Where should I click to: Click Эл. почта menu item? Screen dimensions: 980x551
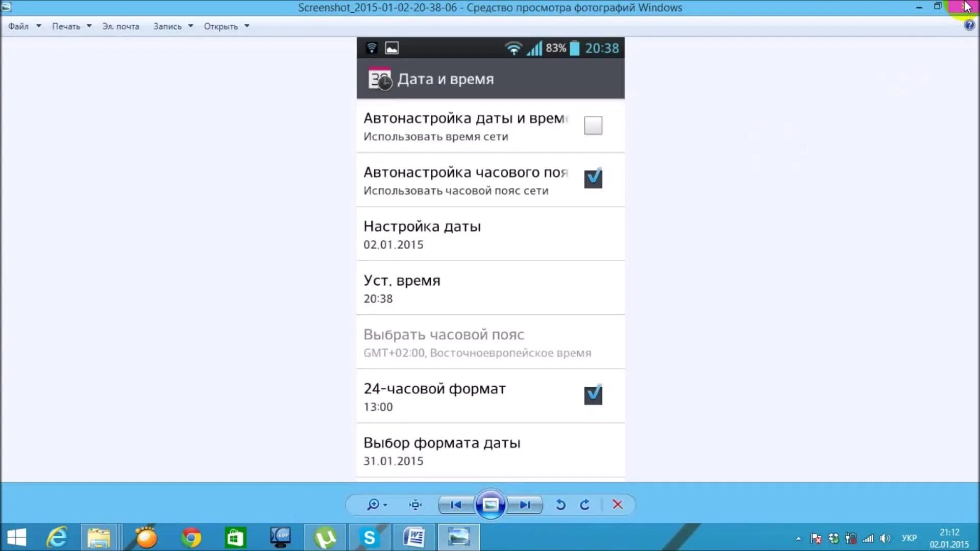[120, 26]
